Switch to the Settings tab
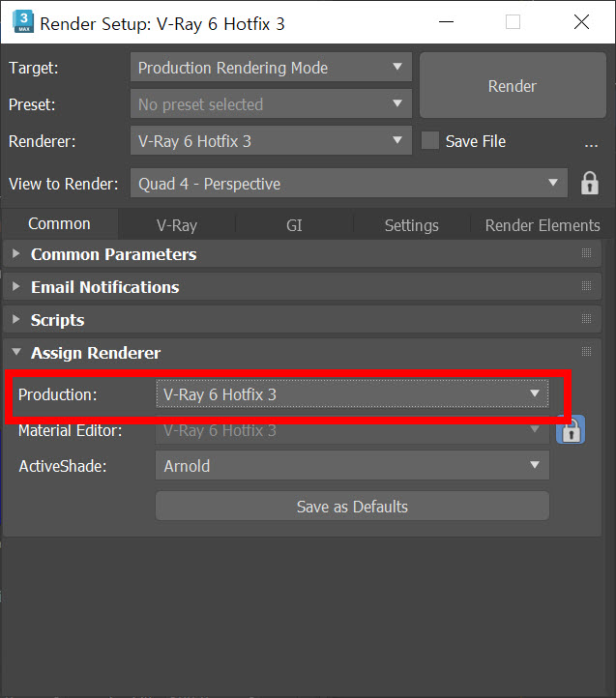 [412, 225]
